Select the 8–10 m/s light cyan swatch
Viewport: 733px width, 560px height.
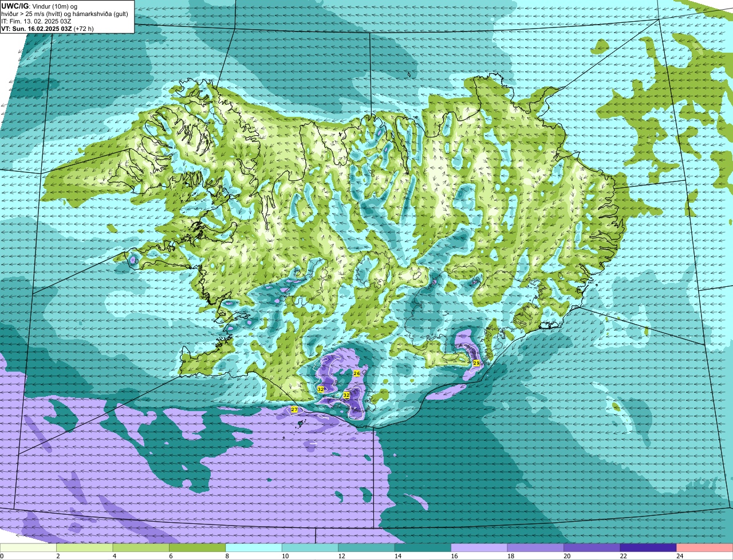(254, 548)
